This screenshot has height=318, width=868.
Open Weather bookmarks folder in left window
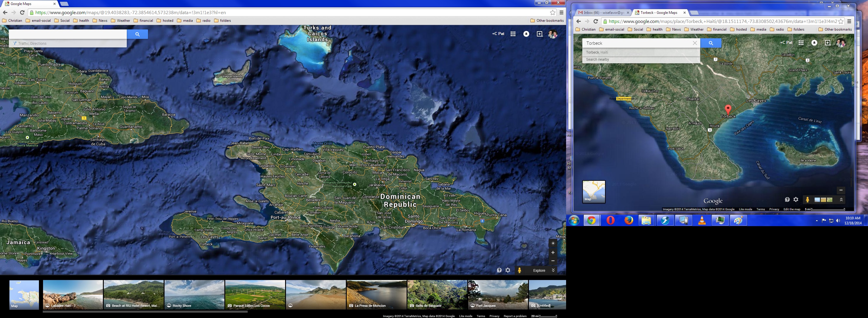[121, 21]
